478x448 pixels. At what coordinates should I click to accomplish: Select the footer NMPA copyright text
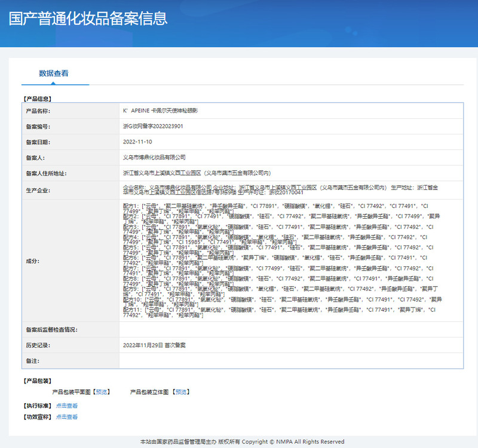tap(243, 441)
